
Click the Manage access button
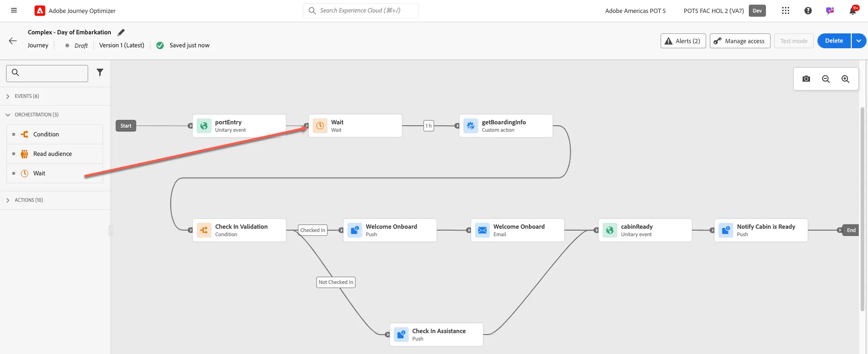coord(740,41)
